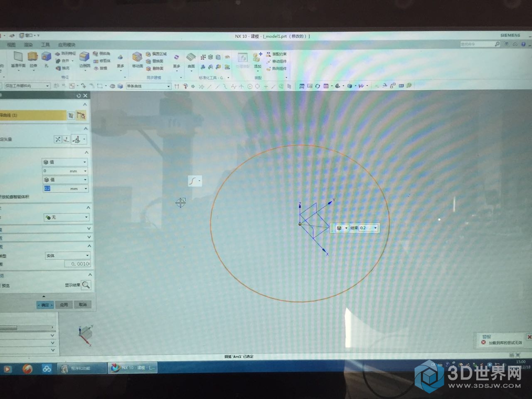
Task: Open the body type dropdown showing 实体
Action: (67, 256)
